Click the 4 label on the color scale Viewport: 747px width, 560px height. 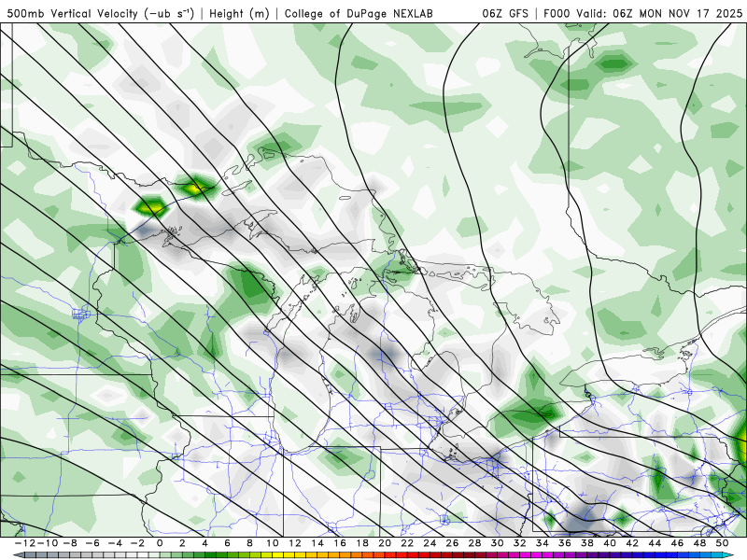click(204, 543)
